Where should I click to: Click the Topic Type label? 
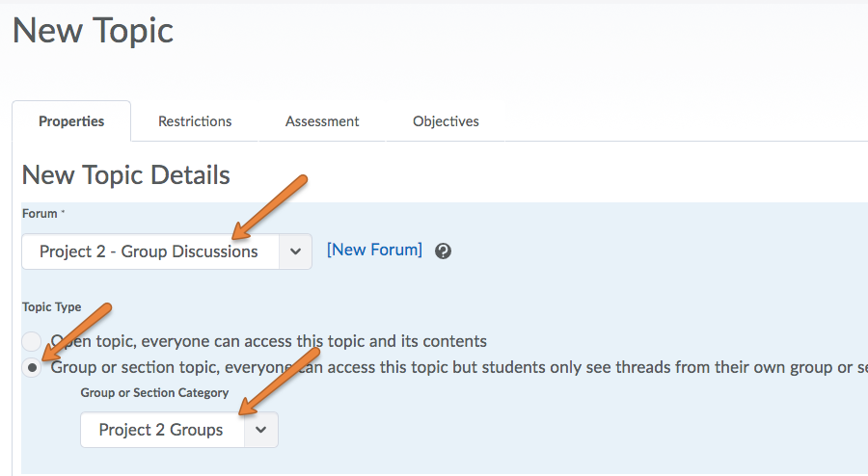(x=51, y=306)
